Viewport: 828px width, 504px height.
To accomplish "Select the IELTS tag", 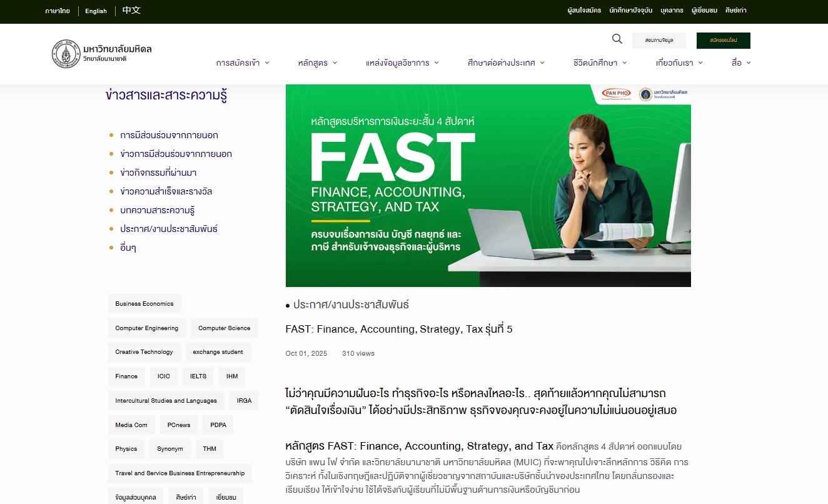I will (198, 376).
